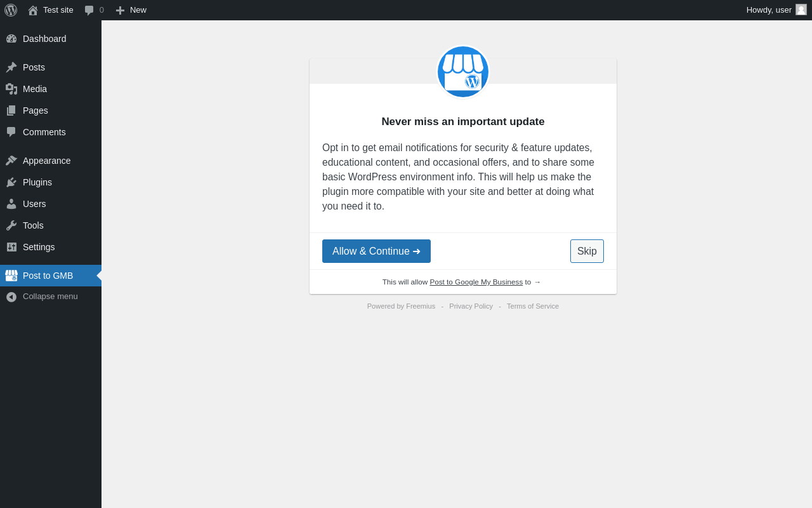Go to Media library menu
Image resolution: width=812 pixels, height=508 pixels.
(x=51, y=89)
